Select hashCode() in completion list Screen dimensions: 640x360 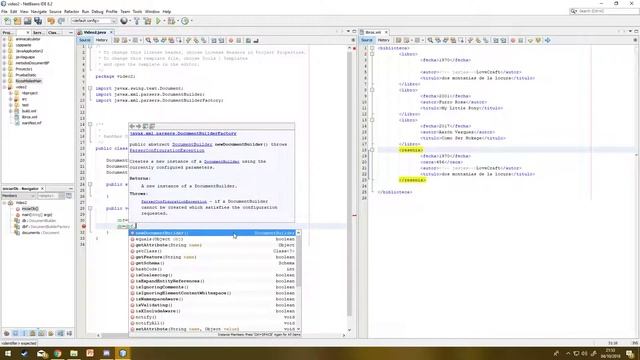coord(212,269)
